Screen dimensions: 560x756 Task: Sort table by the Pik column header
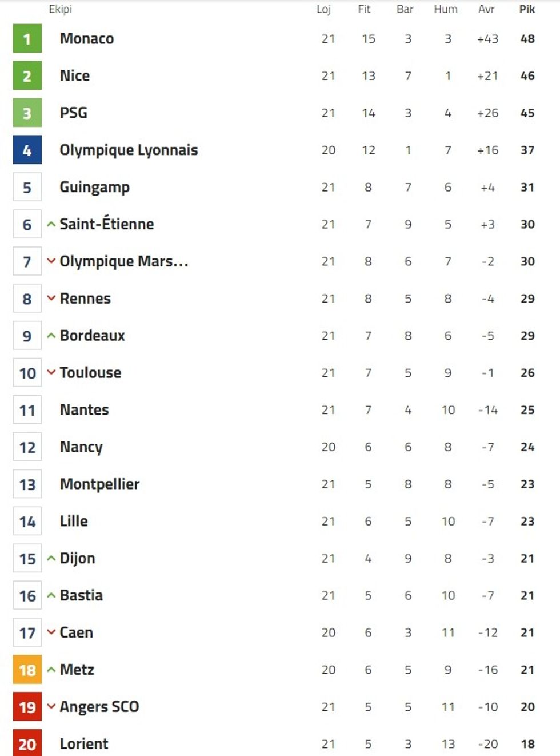coord(527,9)
